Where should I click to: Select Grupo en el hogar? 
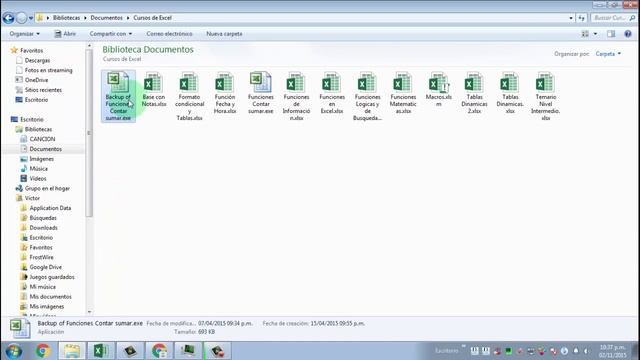47,189
